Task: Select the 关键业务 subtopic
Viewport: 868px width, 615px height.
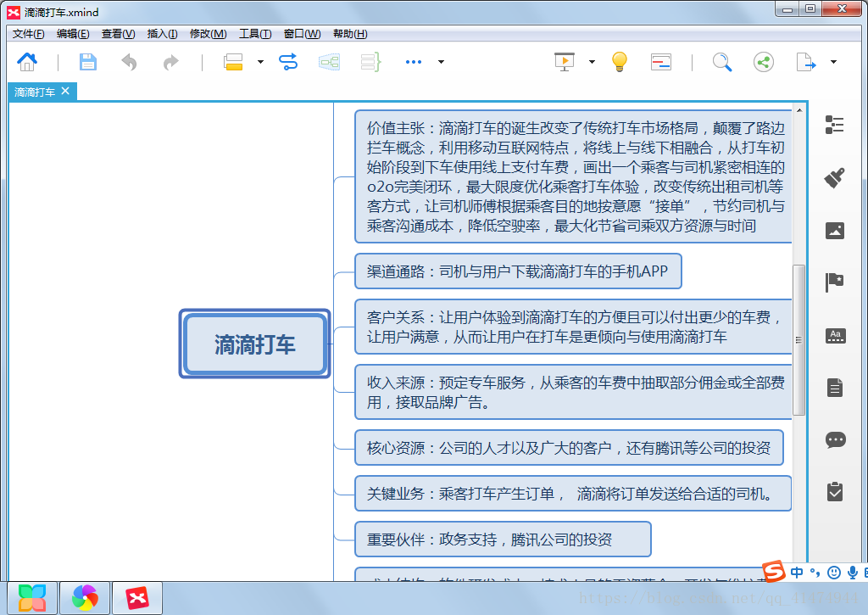Action: pos(573,494)
